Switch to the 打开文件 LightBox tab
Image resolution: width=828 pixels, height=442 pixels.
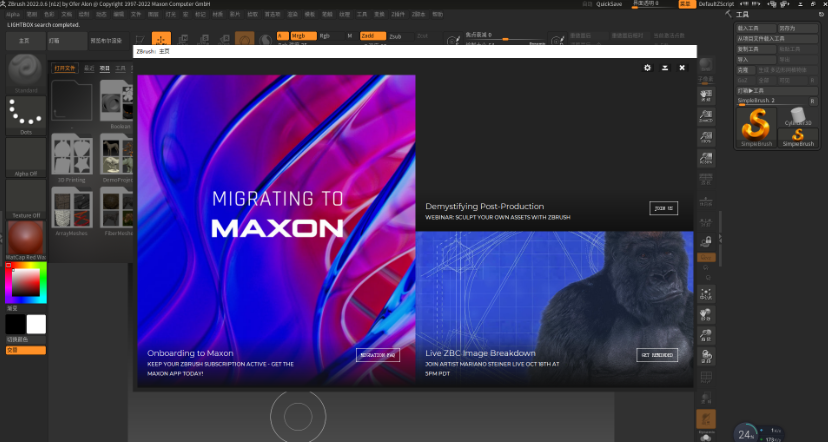pyautogui.click(x=65, y=68)
